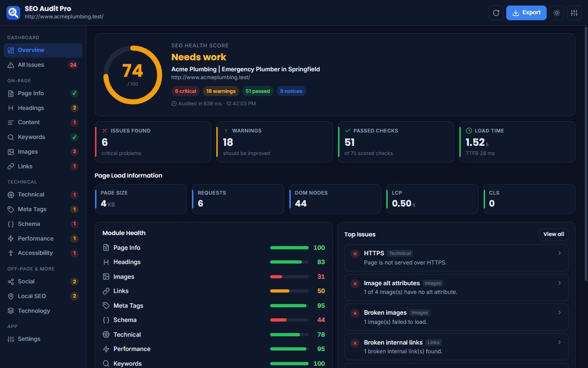588x368 pixels.
Task: Click the Links chain icon in sidebar
Action: click(11, 167)
